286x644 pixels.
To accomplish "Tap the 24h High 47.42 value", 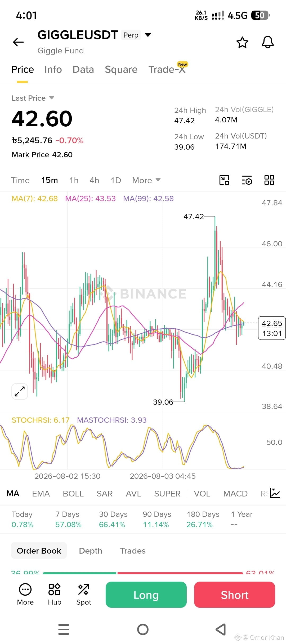I will pyautogui.click(x=184, y=121).
